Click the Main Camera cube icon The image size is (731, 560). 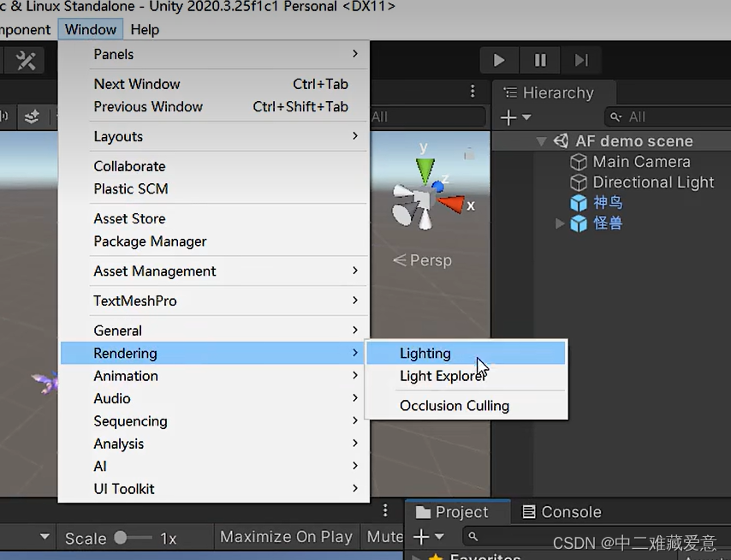[x=579, y=162]
